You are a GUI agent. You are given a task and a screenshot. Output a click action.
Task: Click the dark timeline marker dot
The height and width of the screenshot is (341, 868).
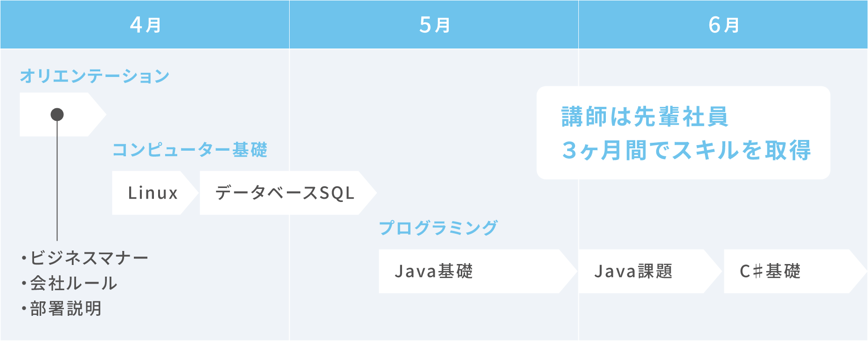coord(57,114)
